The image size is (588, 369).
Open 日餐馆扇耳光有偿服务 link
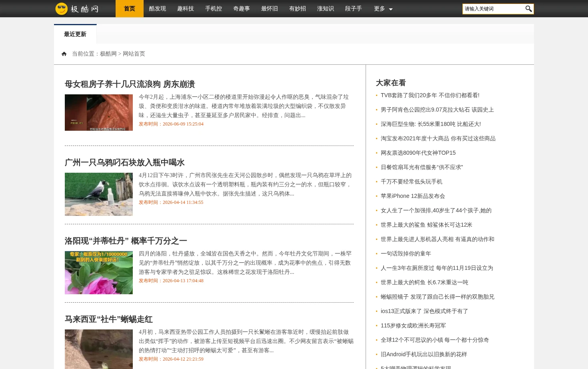[x=422, y=167]
